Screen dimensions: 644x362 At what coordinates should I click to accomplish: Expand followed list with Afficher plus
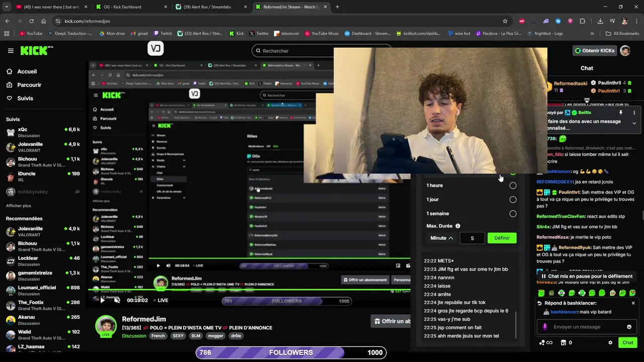coord(18,206)
